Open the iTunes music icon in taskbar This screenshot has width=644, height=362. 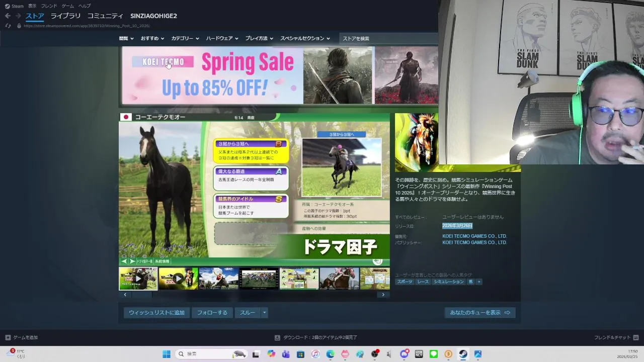point(315,354)
